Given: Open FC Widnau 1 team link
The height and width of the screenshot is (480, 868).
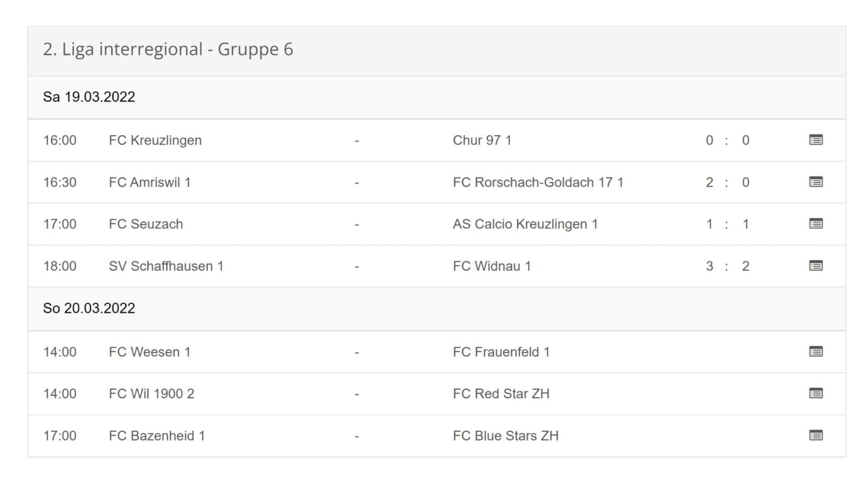Looking at the screenshot, I should (492, 266).
